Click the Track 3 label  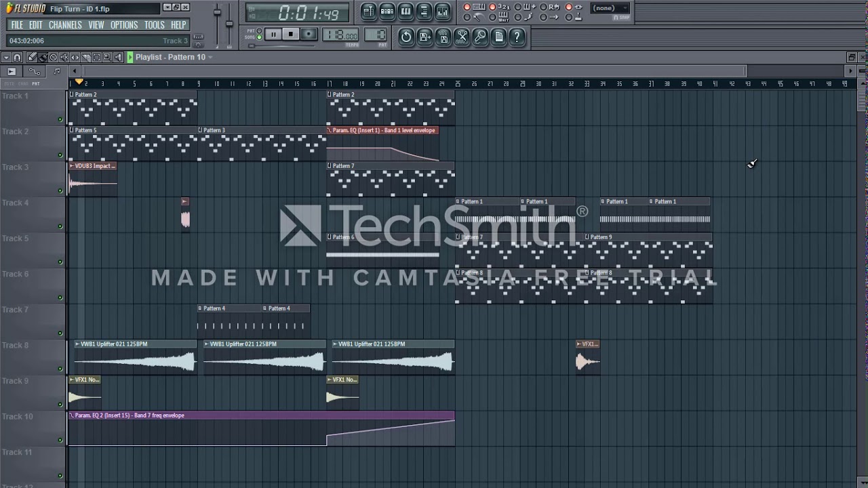(16, 167)
